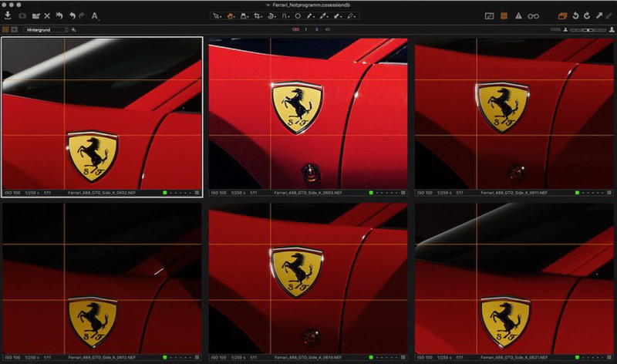This screenshot has height=364, width=617.
Task: Click the orange Edit selected variants icon
Action: [x=562, y=16]
